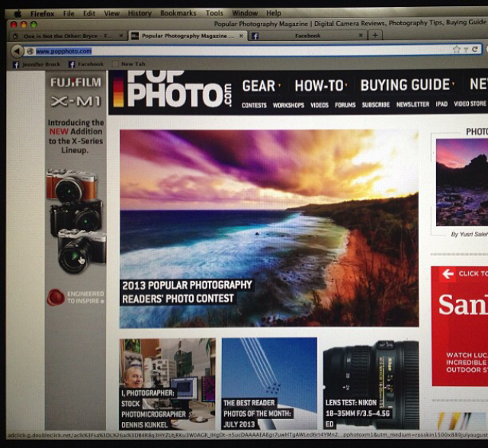Click the Facebook tab's favicon
Screen dimensions: 488x448
click(x=255, y=36)
